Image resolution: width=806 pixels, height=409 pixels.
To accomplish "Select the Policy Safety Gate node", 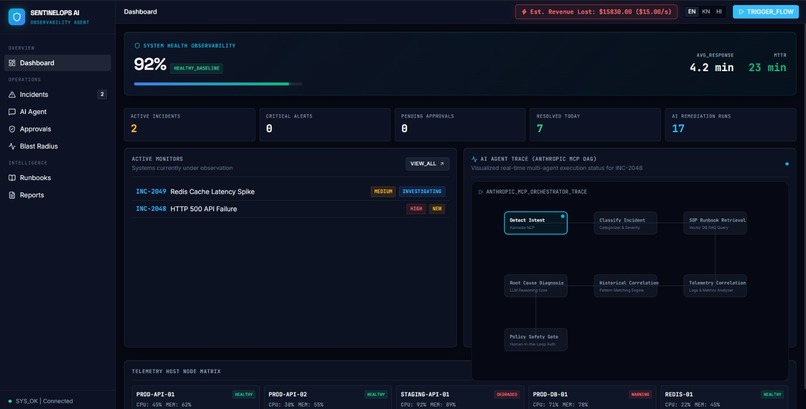I will [536, 340].
